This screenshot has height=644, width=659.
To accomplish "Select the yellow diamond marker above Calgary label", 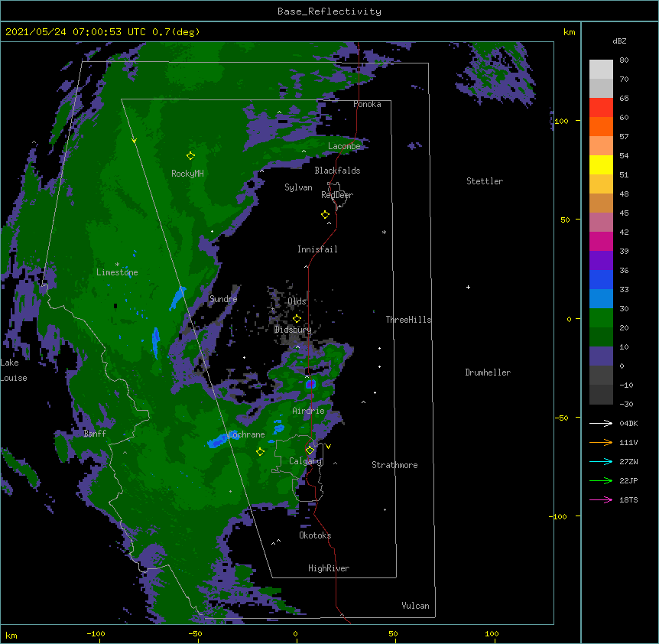I will coord(310,450).
